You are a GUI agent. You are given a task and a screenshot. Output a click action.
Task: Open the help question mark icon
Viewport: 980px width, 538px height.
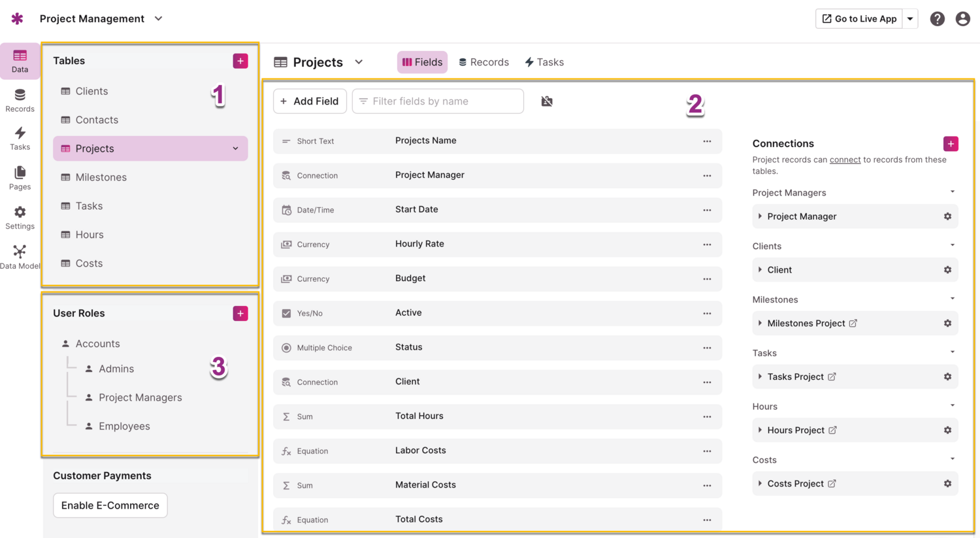pyautogui.click(x=938, y=19)
